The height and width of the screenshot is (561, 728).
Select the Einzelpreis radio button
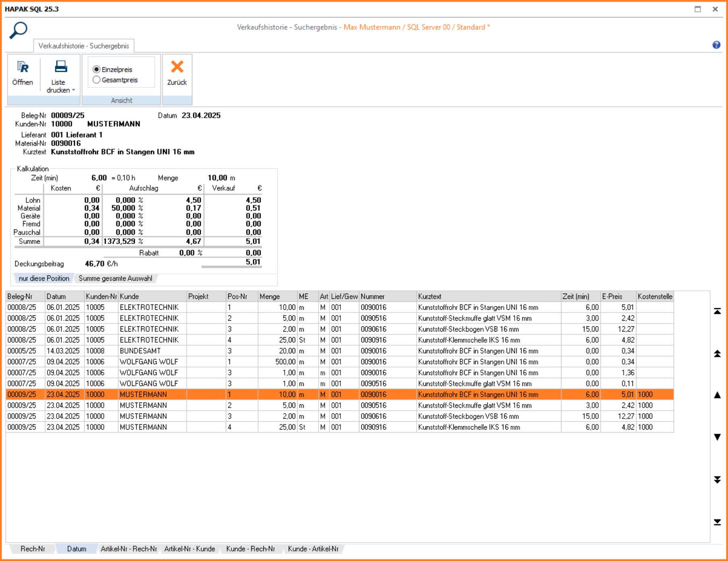point(96,69)
